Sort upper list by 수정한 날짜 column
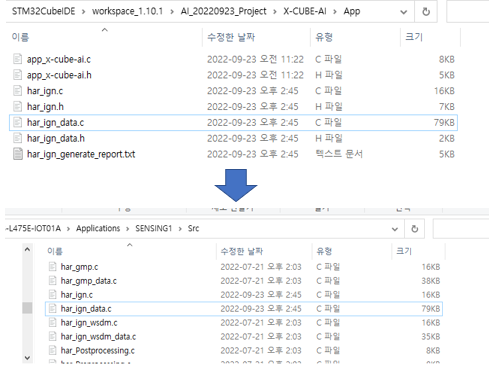Screen dimensions: 489x371 (231, 37)
